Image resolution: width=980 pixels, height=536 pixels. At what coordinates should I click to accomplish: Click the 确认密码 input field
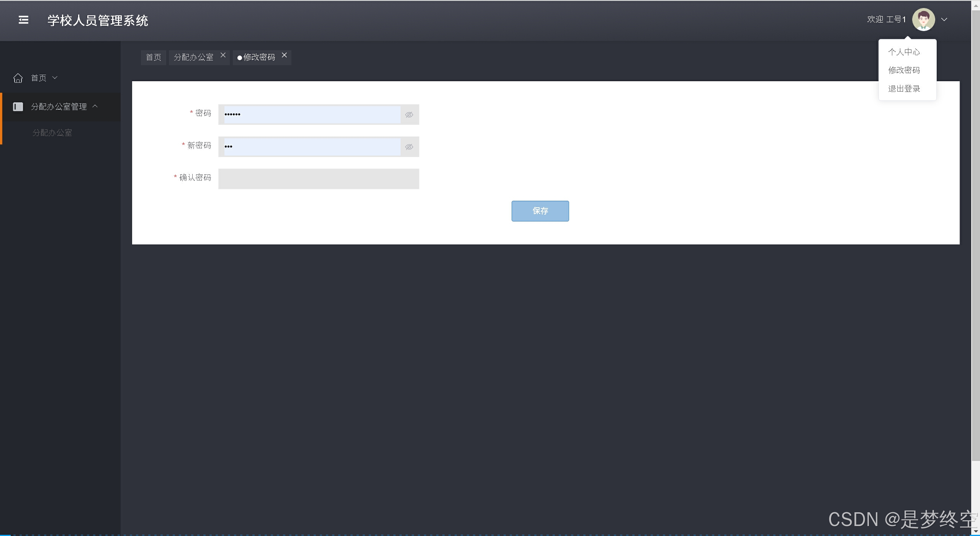318,179
